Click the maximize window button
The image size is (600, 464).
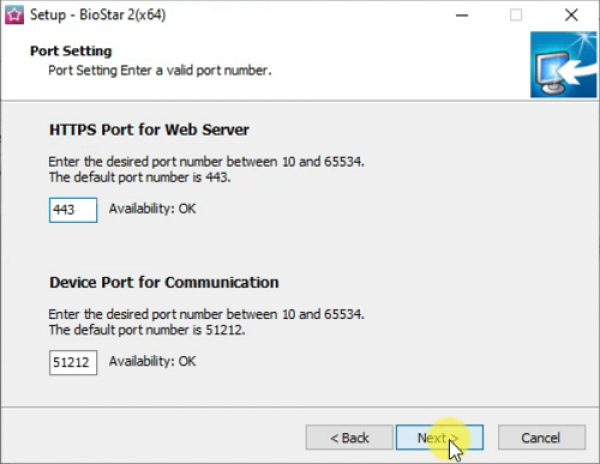(x=516, y=15)
